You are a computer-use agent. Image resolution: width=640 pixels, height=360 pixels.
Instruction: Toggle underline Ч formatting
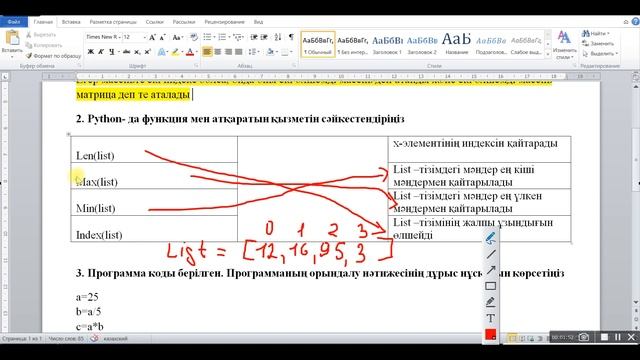click(111, 52)
